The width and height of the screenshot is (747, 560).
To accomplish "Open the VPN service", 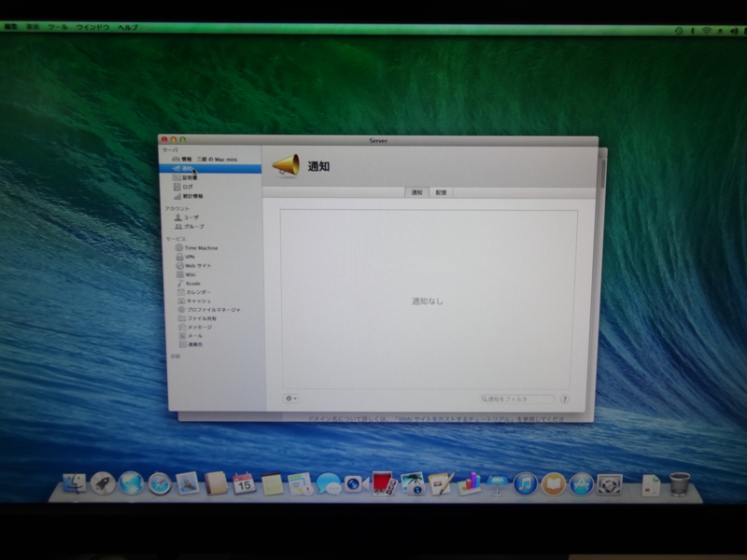I will (x=185, y=257).
